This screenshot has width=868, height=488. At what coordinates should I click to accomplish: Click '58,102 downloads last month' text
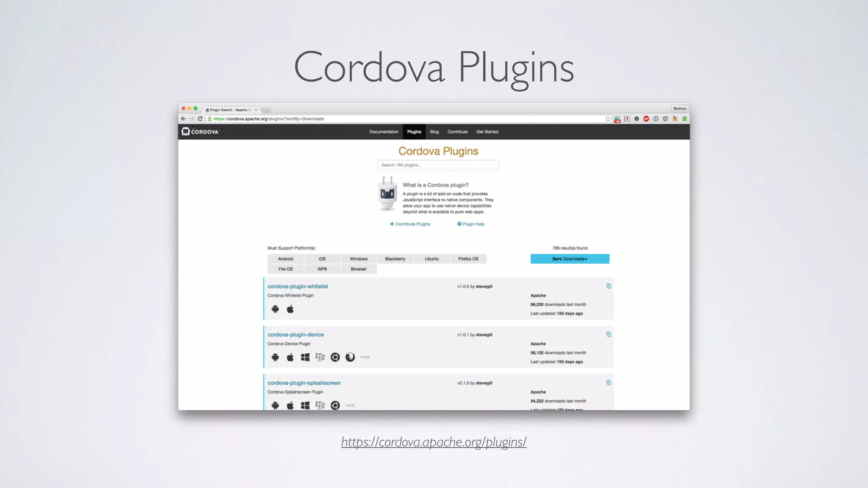point(558,353)
